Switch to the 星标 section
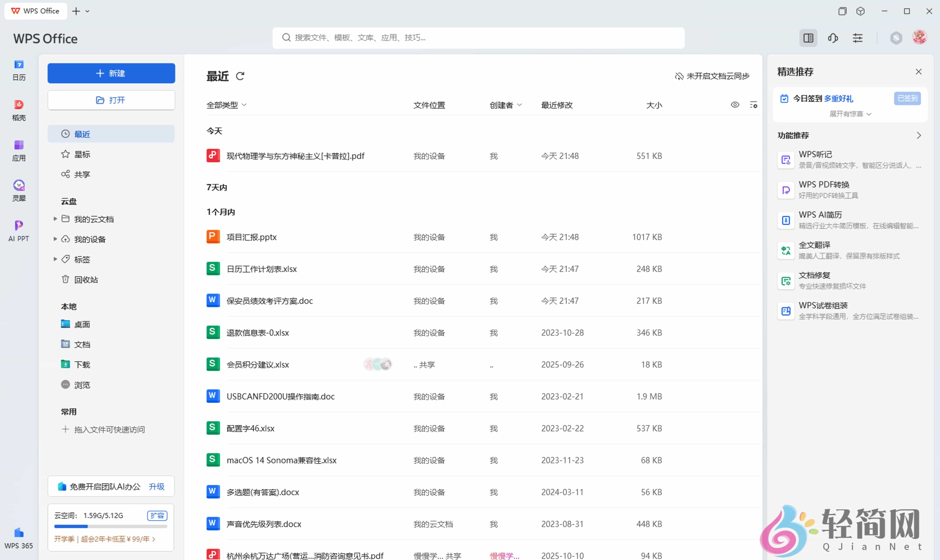The image size is (940, 560). pyautogui.click(x=83, y=154)
